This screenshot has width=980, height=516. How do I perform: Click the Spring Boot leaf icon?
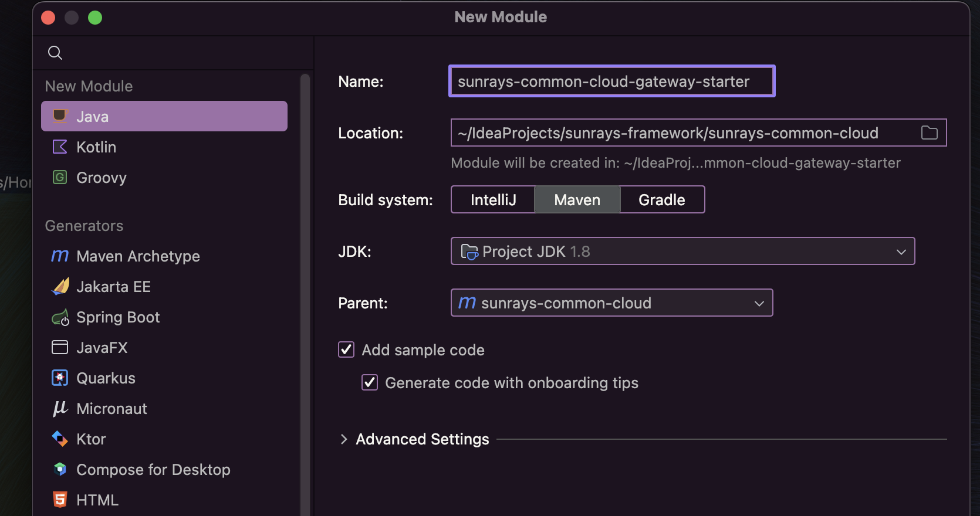(x=60, y=317)
